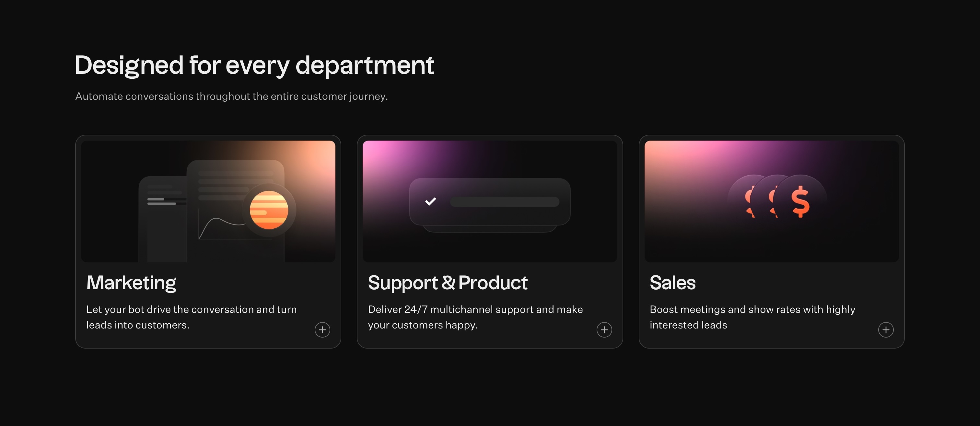Click the 'Designed for every department' heading
Image resolution: width=980 pixels, height=426 pixels.
tap(254, 65)
